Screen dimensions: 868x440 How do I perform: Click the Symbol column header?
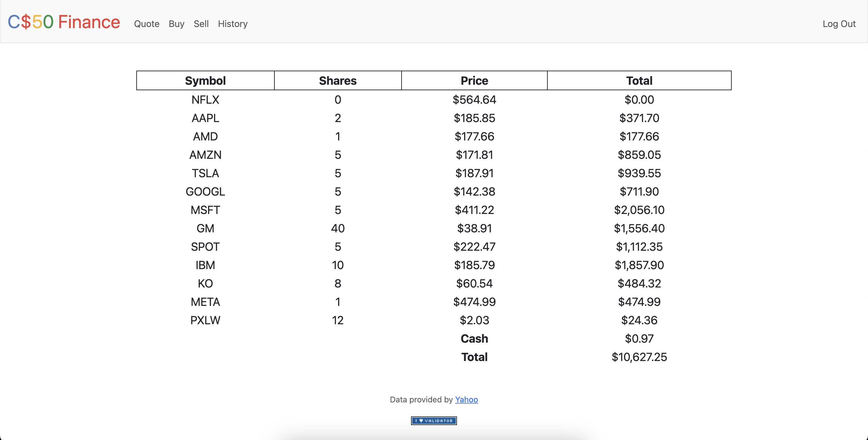coord(205,81)
